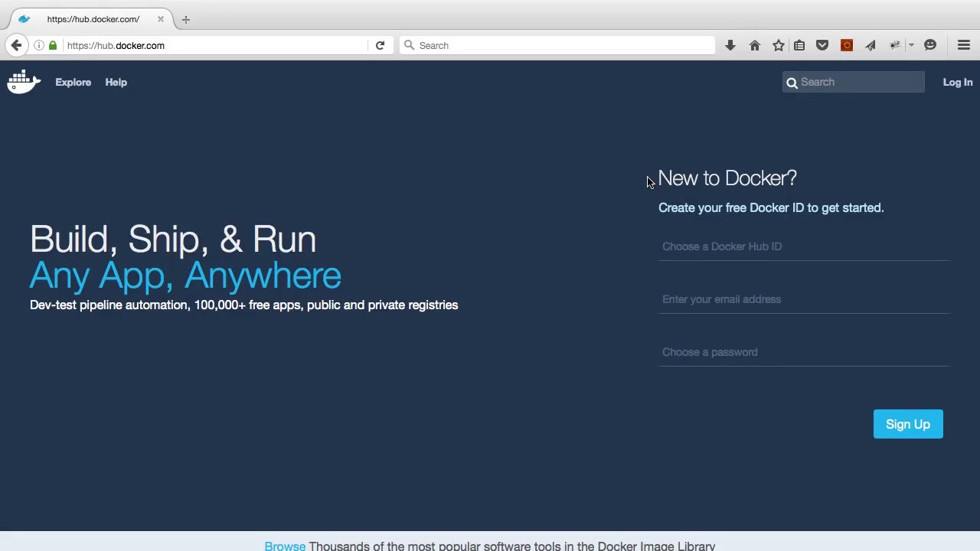Show bookmarks list icon
The height and width of the screenshot is (551, 980).
(x=799, y=45)
